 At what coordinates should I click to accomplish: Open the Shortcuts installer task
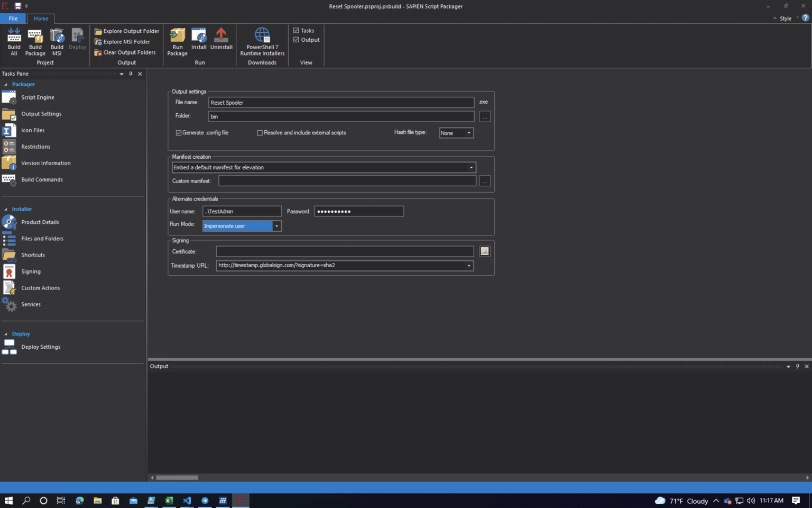[33, 255]
